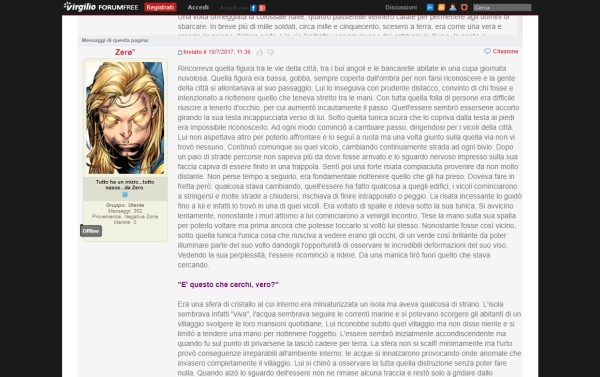The width and height of the screenshot is (600, 377).
Task: Select the text 'Gruppo: Utente'
Action: (125, 205)
